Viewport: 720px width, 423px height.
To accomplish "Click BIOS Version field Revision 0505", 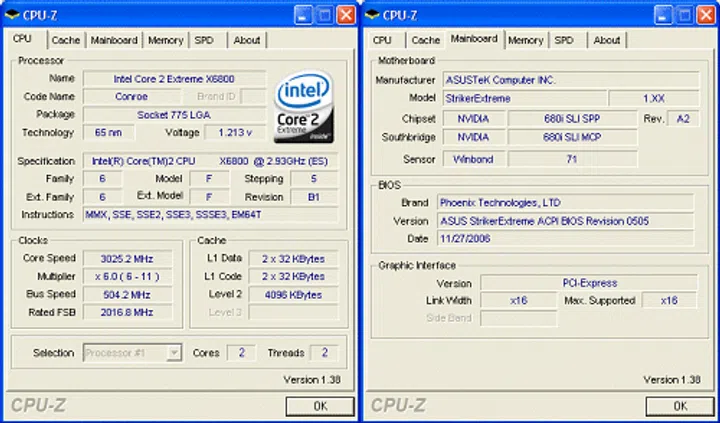I will [x=565, y=221].
